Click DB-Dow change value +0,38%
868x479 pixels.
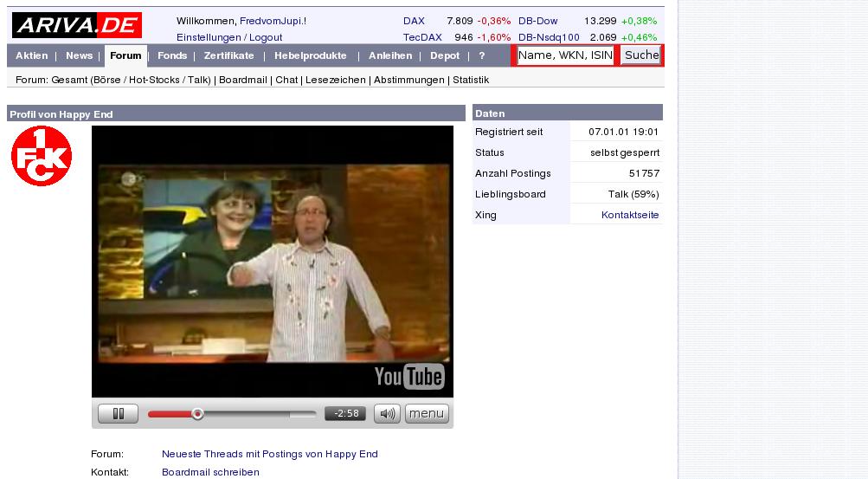click(x=639, y=21)
